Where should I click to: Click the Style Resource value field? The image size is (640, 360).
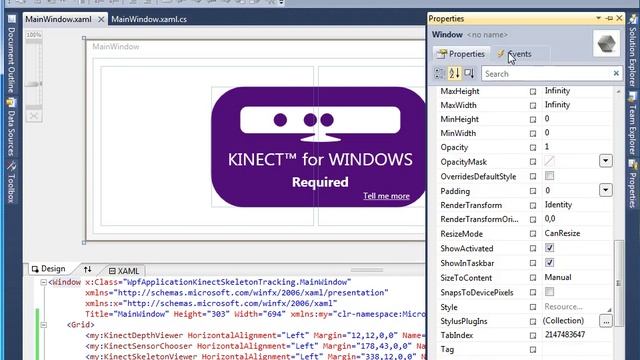578,307
